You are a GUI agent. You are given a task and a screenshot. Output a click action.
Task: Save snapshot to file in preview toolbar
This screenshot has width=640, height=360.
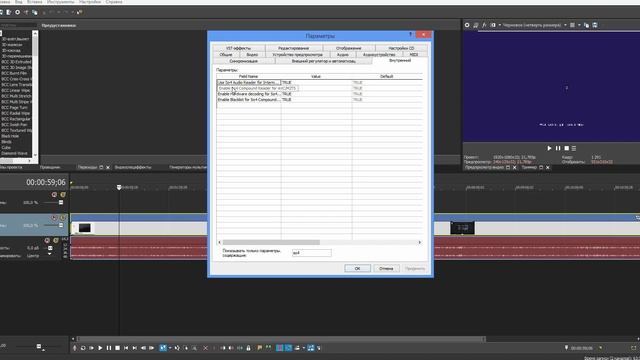point(595,25)
